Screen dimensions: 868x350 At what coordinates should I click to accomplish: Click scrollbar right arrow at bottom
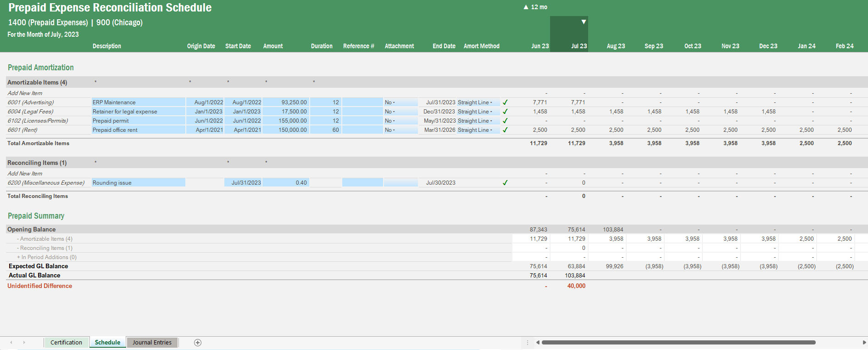[864, 343]
